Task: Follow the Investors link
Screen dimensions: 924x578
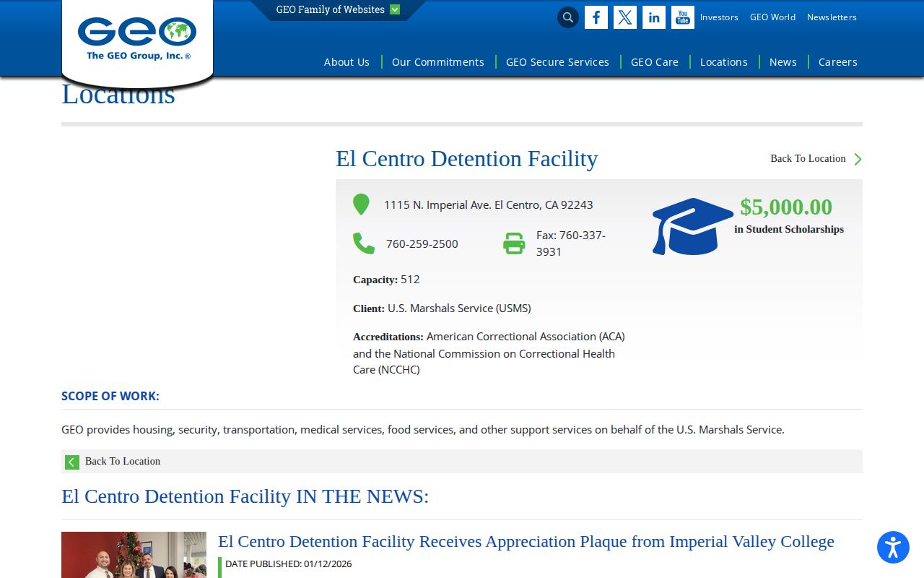Action: pos(719,17)
